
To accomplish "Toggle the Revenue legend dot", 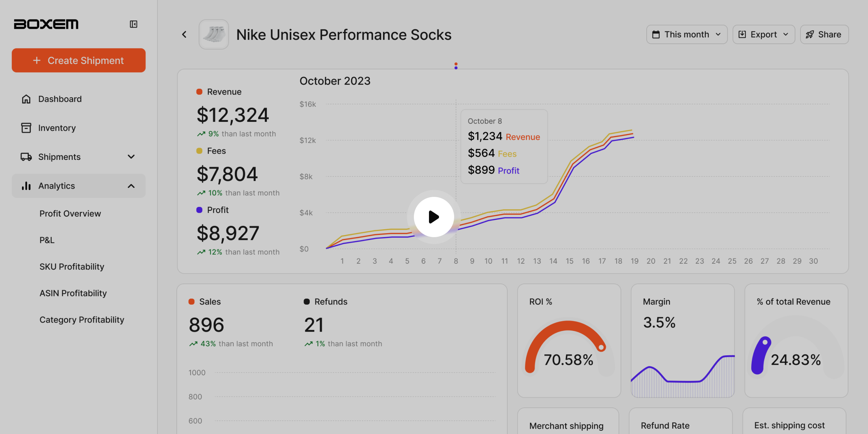I will (x=199, y=92).
